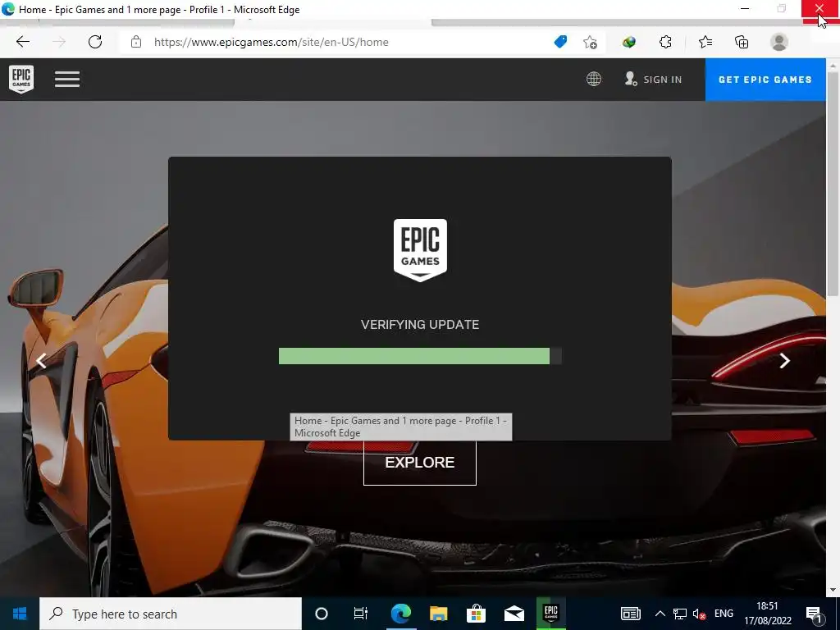
Task: Open the Favorites list icon
Action: (705, 42)
